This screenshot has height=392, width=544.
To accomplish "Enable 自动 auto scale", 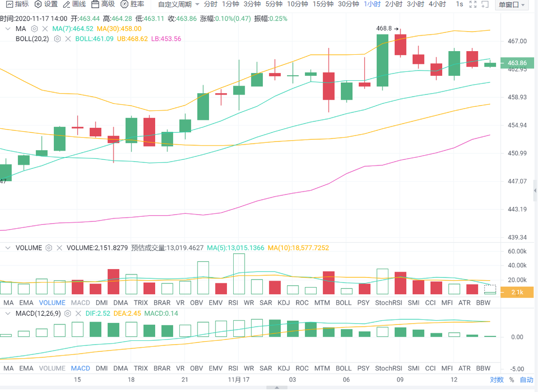I will click(526, 380).
